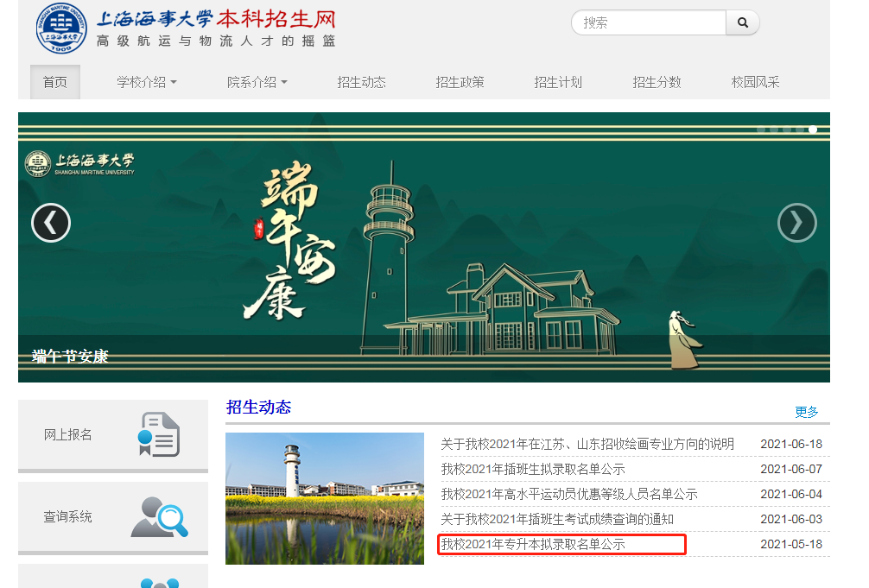Advance to next carousel slide arrow
Image resolution: width=869 pixels, height=588 pixels.
796,223
